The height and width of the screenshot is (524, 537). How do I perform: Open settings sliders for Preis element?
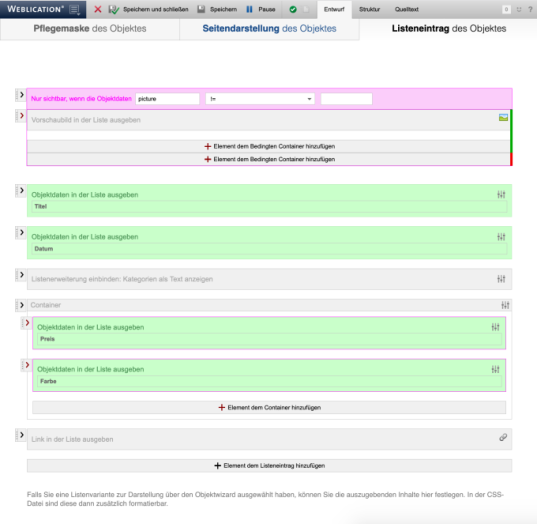pyautogui.click(x=495, y=327)
